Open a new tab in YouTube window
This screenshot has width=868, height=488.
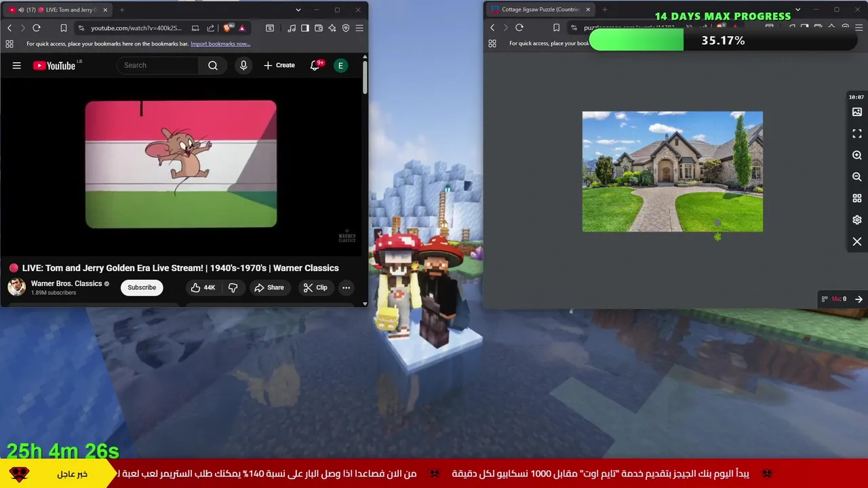pyautogui.click(x=122, y=10)
